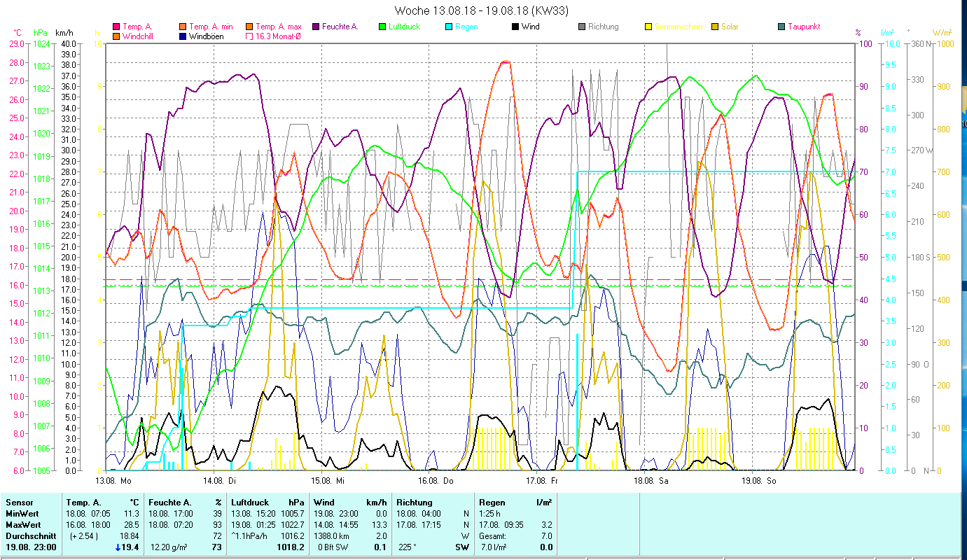Click the Windböen blue legend box
967x560 pixels.
183,36
